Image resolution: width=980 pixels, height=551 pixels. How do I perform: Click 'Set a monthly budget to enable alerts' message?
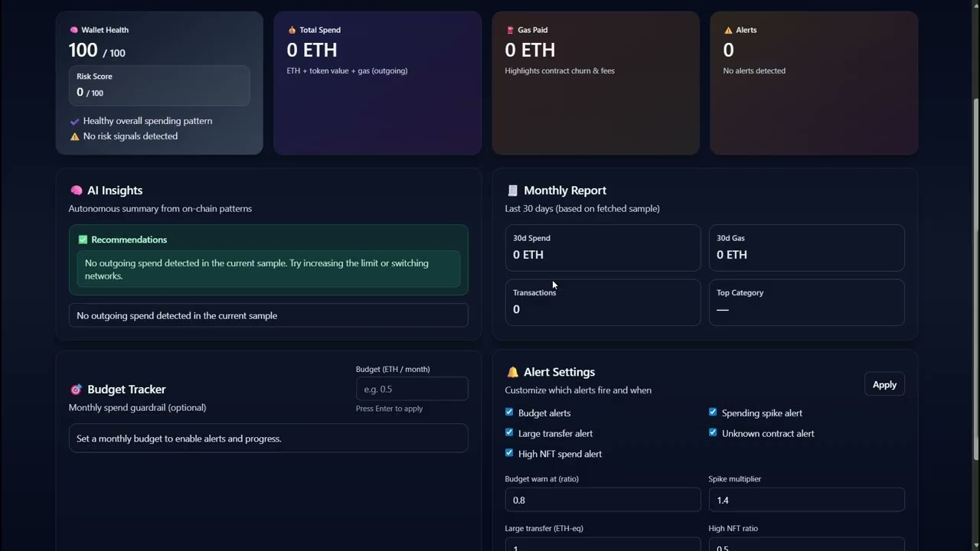(x=268, y=439)
